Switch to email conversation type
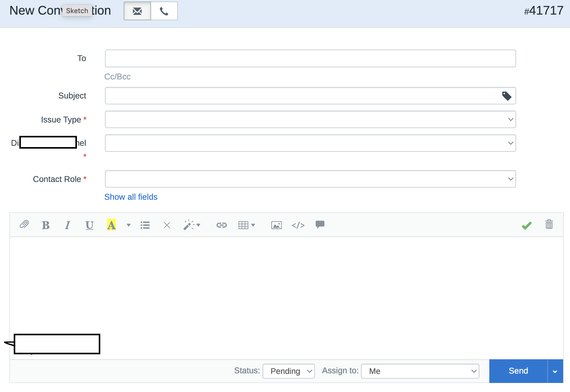Screen dimensions: 570x392 pyautogui.click(x=137, y=11)
